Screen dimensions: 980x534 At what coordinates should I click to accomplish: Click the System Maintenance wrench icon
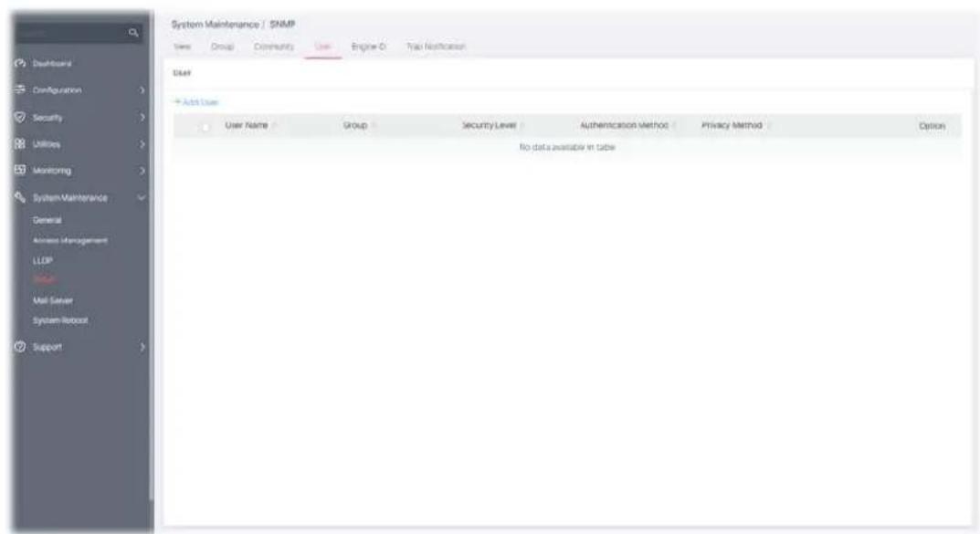(x=20, y=197)
